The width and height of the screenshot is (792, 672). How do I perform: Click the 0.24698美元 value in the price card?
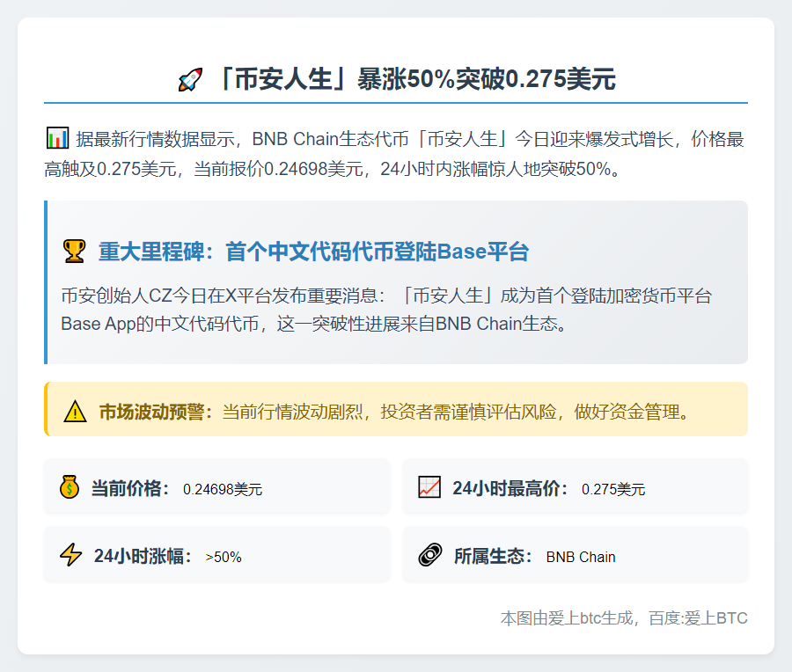tap(223, 489)
